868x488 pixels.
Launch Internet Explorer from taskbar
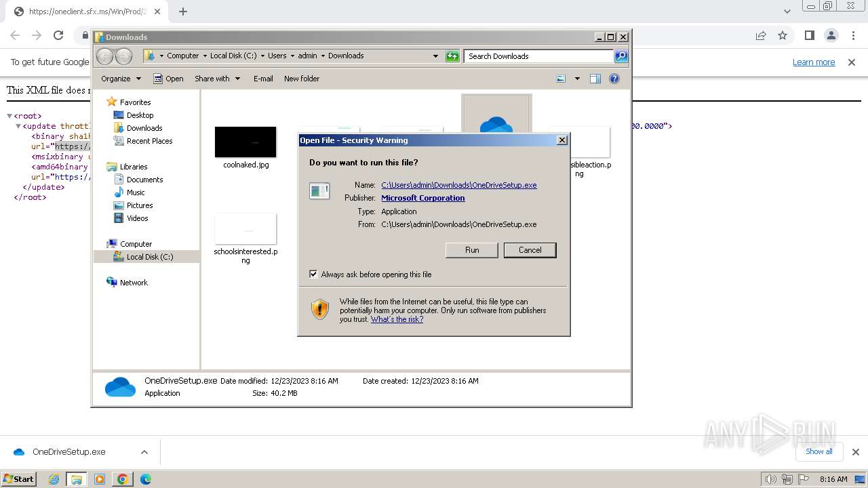tap(54, 479)
